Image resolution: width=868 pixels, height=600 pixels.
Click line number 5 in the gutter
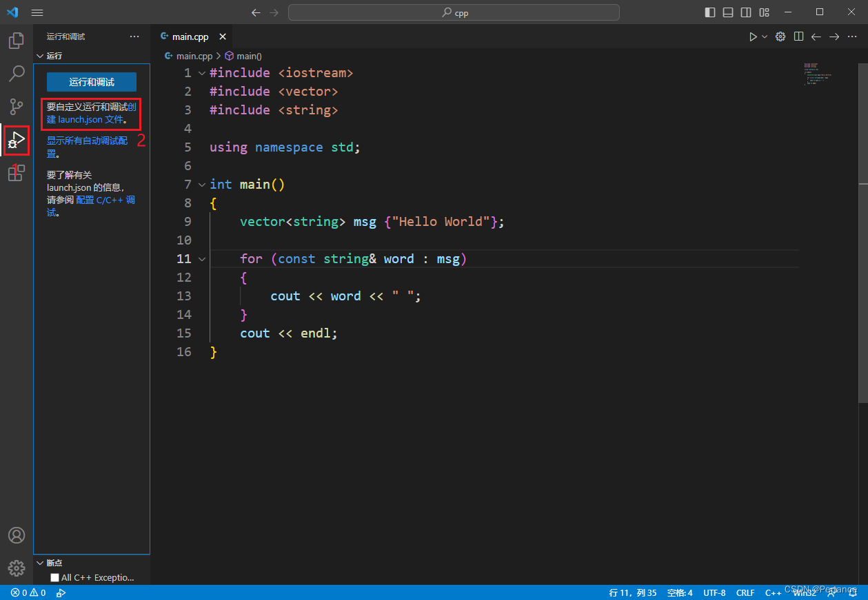pyautogui.click(x=188, y=147)
